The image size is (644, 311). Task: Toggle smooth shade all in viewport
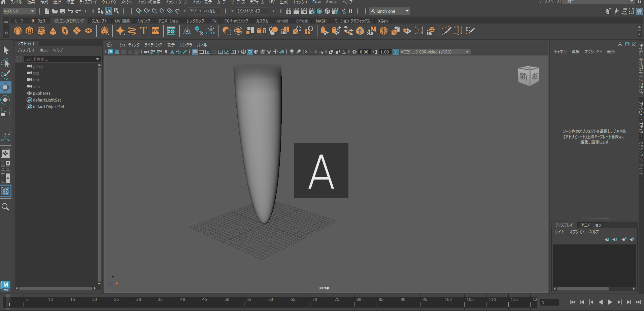250,52
